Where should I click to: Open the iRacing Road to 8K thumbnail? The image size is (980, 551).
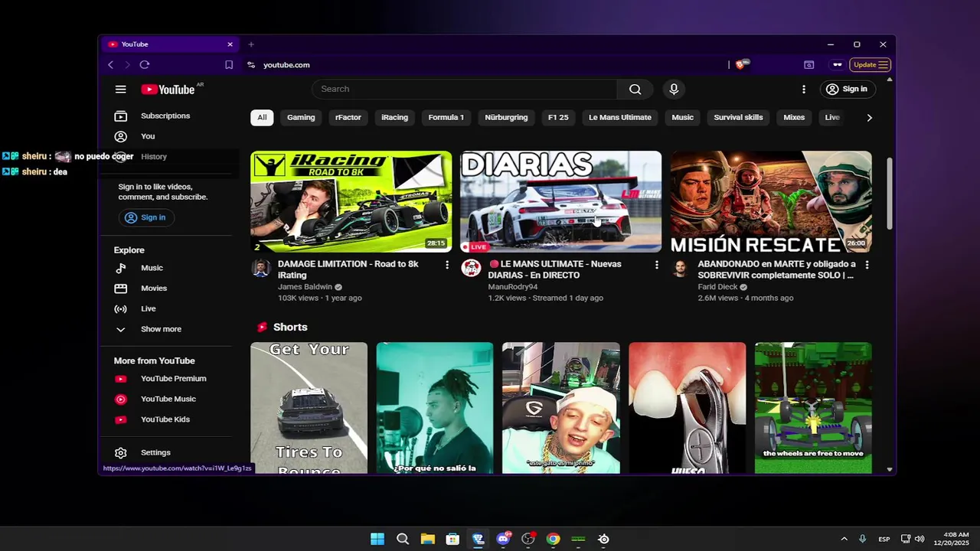(x=351, y=202)
